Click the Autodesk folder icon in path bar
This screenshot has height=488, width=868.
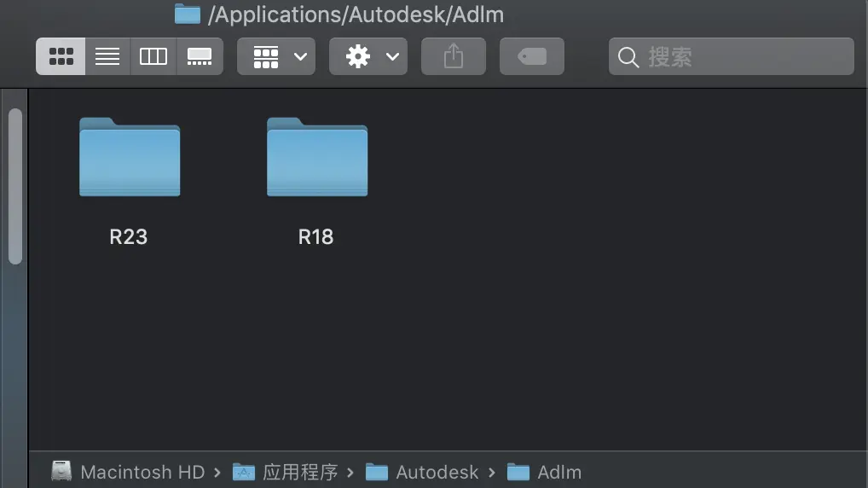coord(377,472)
